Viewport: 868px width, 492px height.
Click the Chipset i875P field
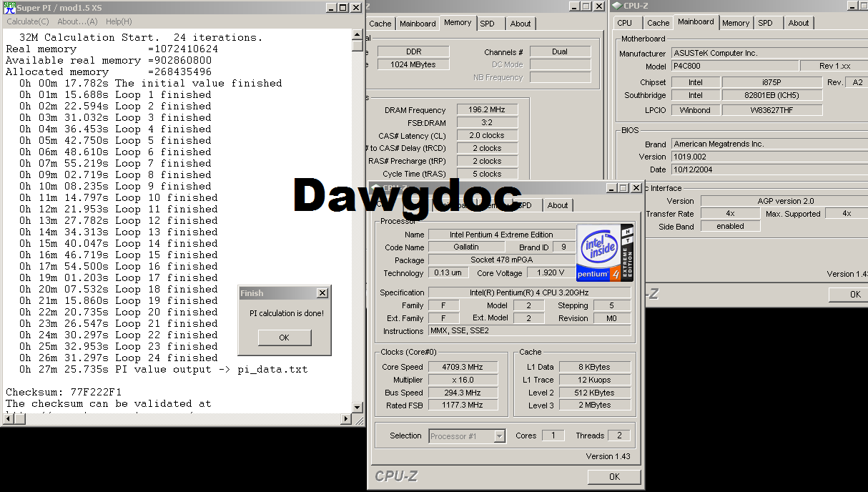click(x=771, y=82)
